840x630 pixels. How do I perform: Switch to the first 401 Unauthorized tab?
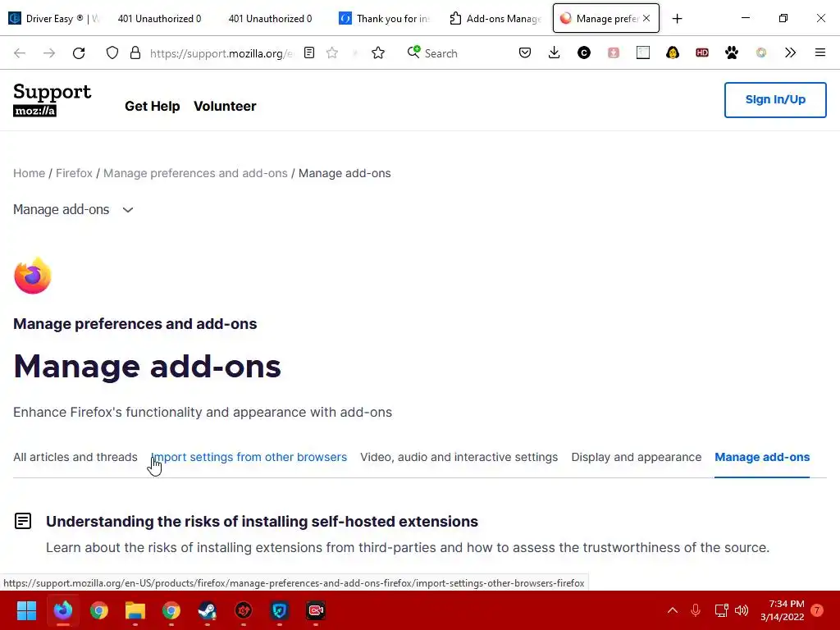(x=159, y=18)
